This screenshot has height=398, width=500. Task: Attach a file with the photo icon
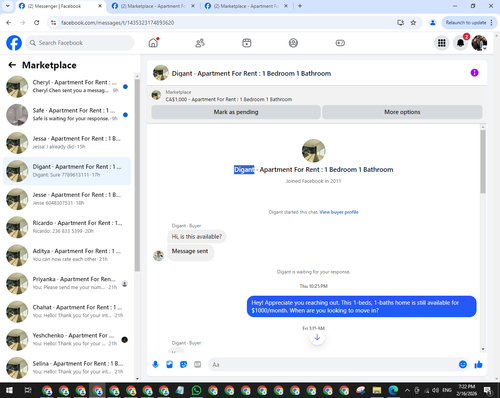click(x=169, y=364)
